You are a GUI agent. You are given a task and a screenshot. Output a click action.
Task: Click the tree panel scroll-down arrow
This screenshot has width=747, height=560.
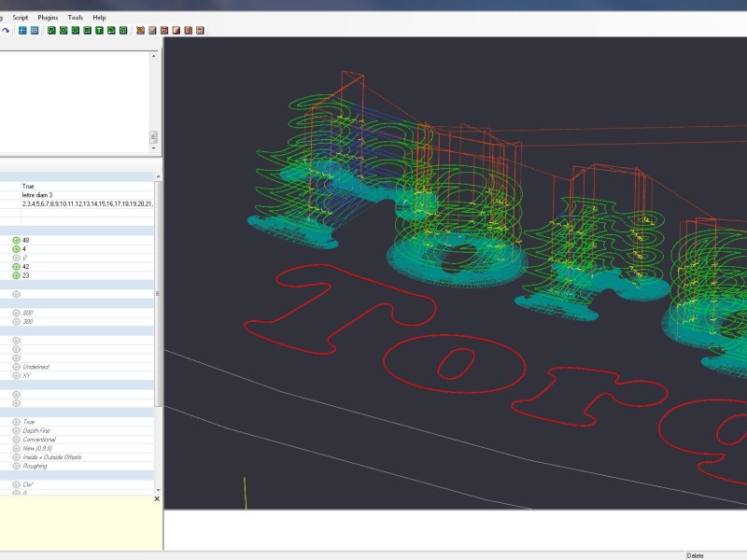click(x=153, y=148)
